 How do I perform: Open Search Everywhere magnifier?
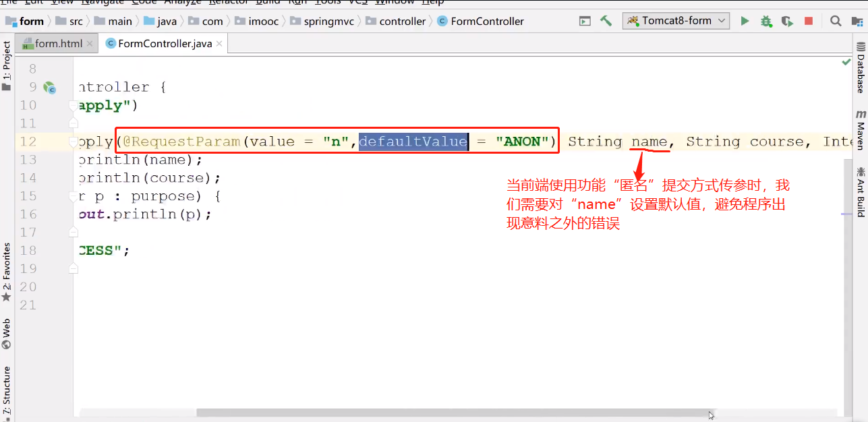tap(836, 21)
